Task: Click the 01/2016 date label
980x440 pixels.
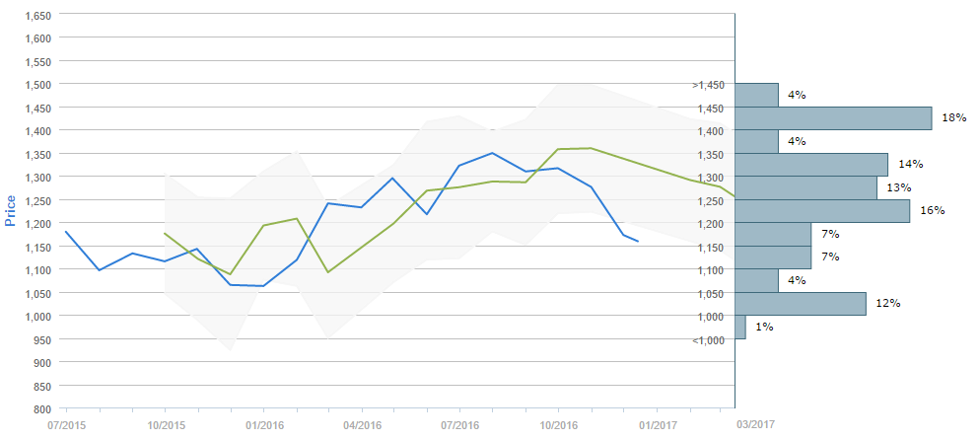Action: tap(263, 425)
